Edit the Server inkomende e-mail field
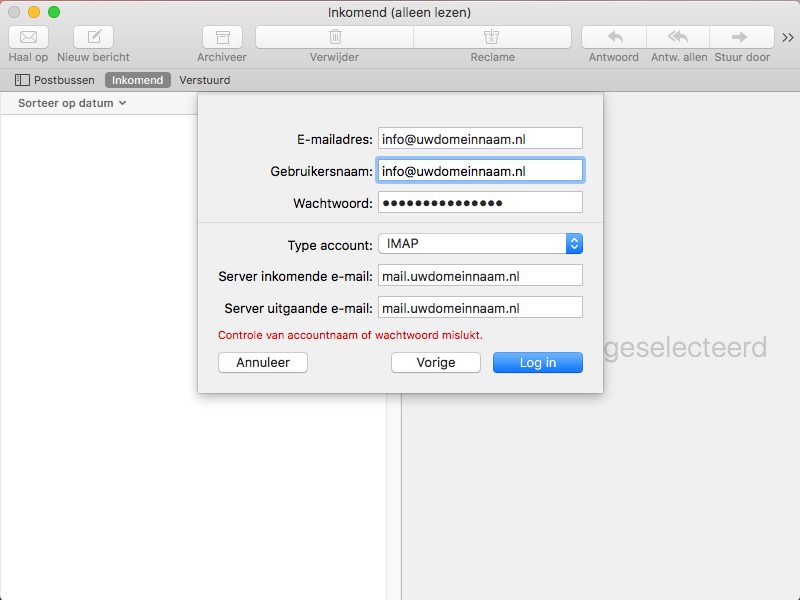This screenshot has width=800, height=600. (x=480, y=276)
